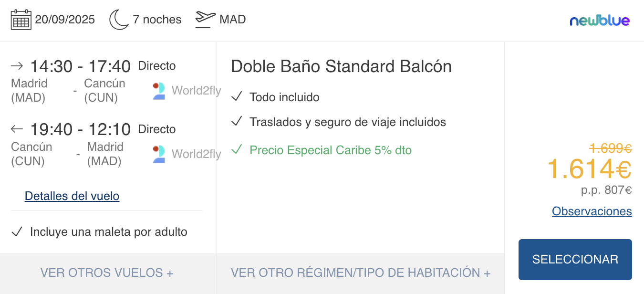
Task: Click the 1.614€ discounted price
Action: (590, 169)
